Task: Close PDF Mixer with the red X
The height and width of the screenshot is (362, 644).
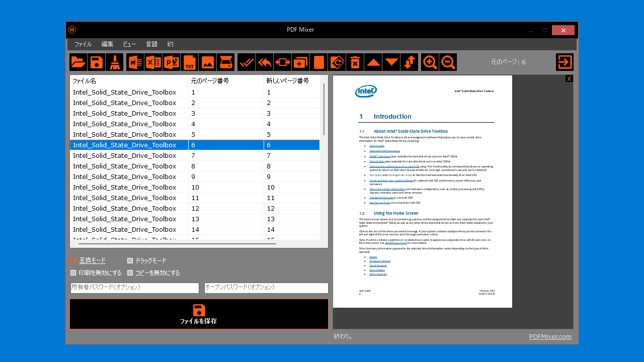Action: point(563,30)
